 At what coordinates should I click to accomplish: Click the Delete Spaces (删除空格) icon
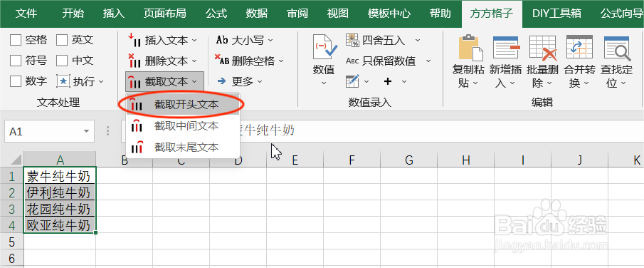pyautogui.click(x=222, y=61)
